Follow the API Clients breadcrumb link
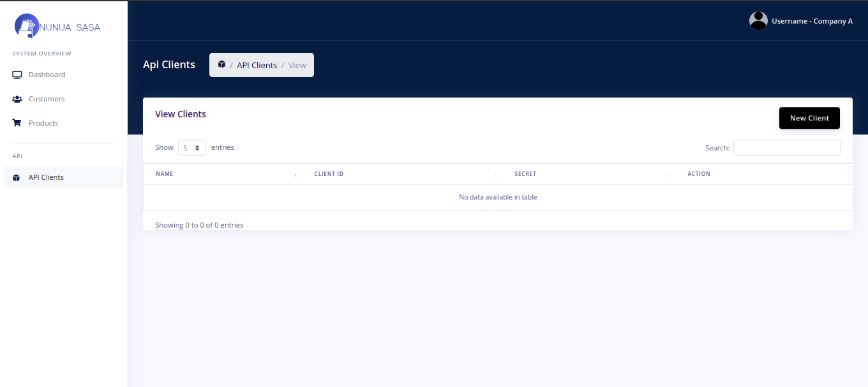This screenshot has width=868, height=387. (257, 65)
